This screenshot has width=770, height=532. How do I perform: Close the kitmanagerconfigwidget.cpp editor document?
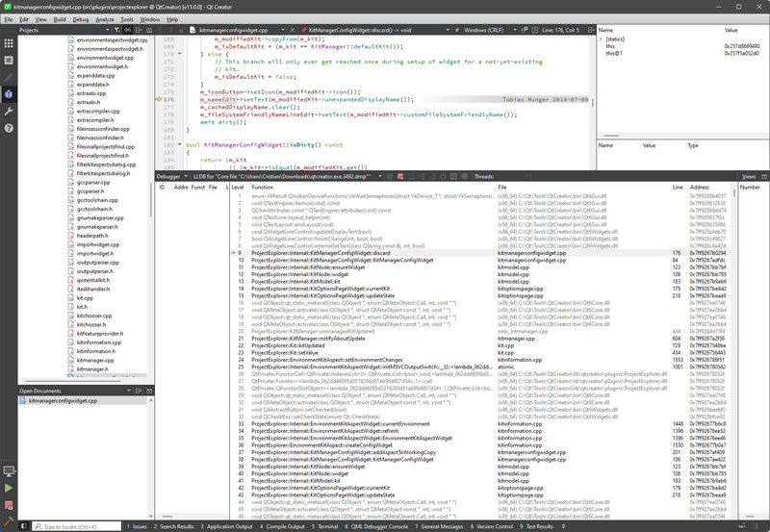[x=293, y=30]
